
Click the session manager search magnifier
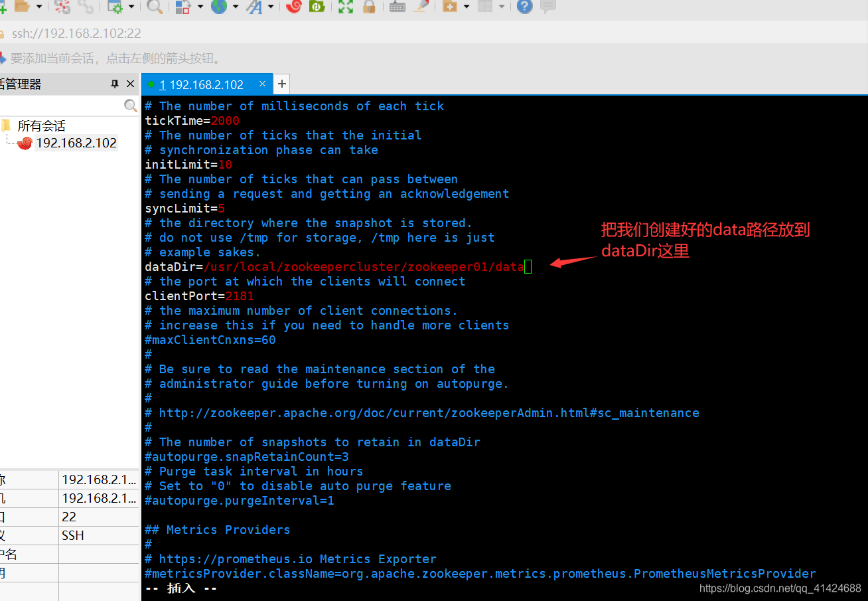[x=131, y=106]
